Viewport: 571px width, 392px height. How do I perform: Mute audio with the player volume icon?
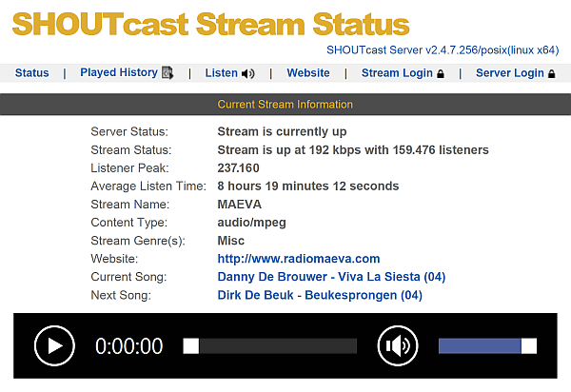pos(398,345)
